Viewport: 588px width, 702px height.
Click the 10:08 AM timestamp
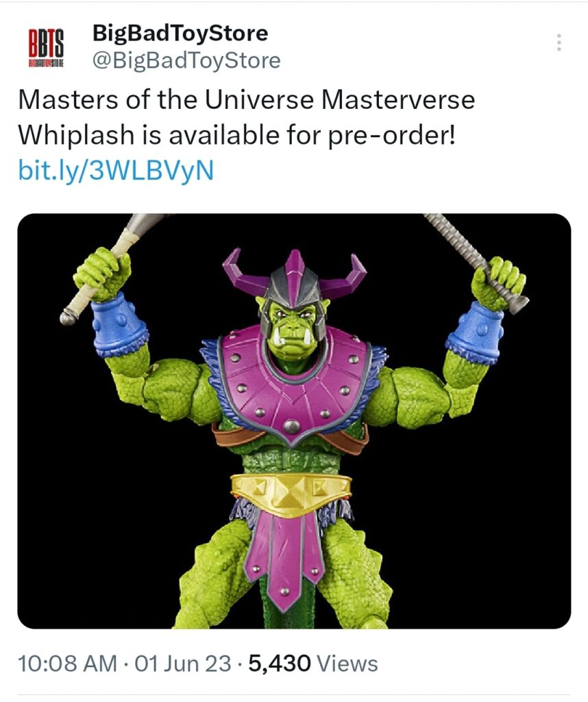tap(67, 664)
